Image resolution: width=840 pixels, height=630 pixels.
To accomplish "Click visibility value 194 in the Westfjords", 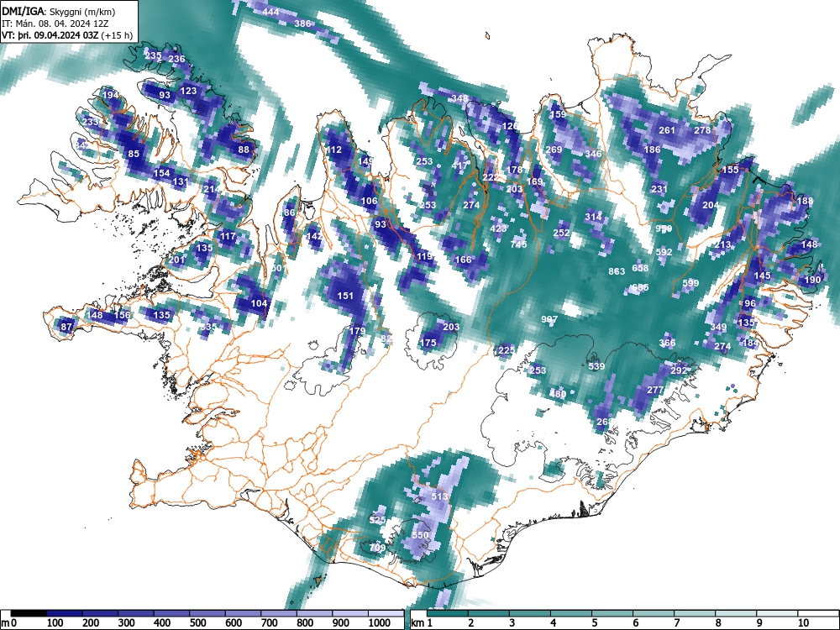I will coord(110,95).
